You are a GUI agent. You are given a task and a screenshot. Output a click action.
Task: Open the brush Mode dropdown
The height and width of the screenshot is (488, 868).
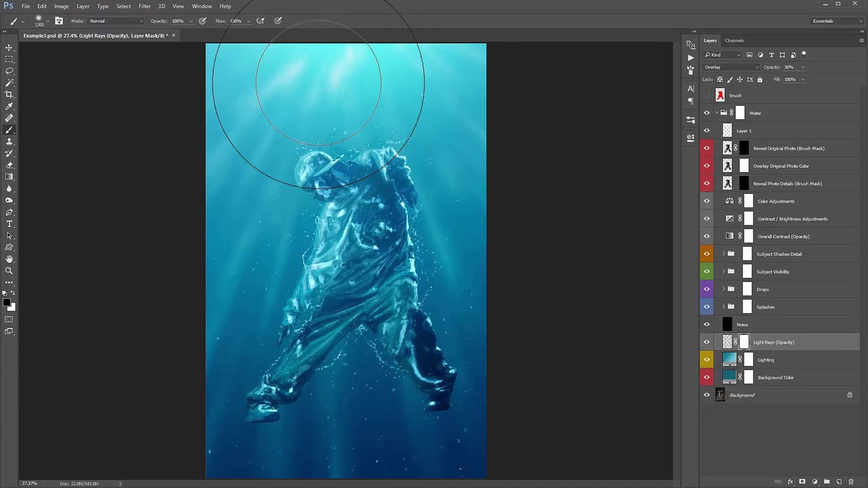tap(116, 21)
